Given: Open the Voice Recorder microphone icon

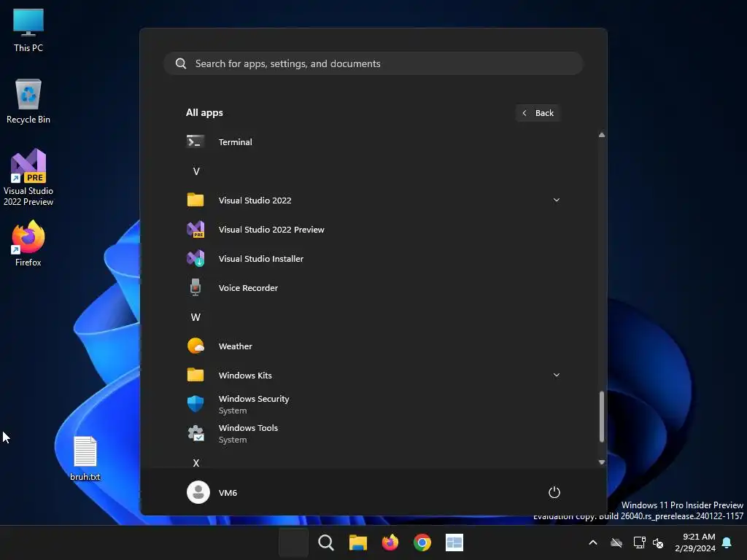Looking at the screenshot, I should pos(196,287).
